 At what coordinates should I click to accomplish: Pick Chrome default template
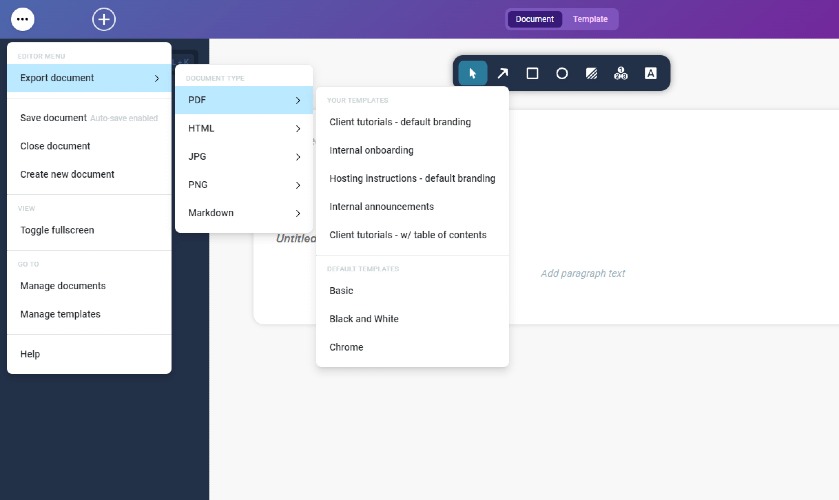(413, 347)
